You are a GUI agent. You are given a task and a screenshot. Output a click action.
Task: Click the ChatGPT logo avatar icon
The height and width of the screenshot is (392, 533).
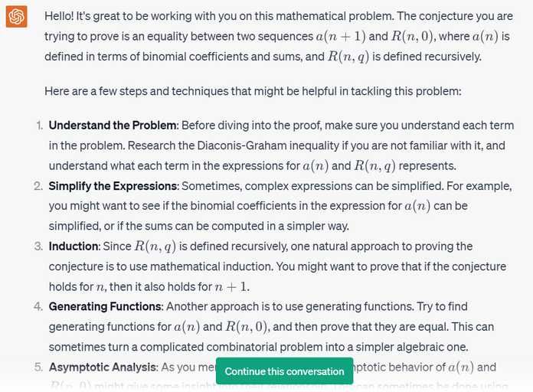point(16,17)
